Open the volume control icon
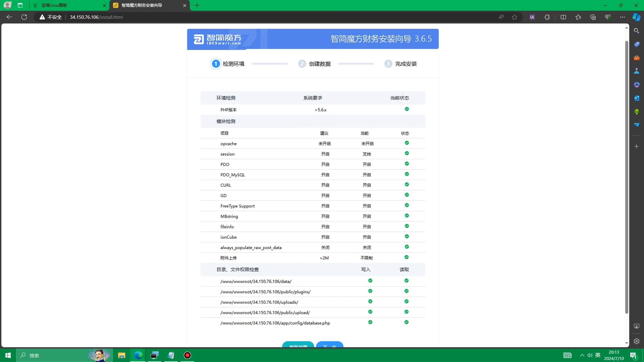 [x=590, y=355]
